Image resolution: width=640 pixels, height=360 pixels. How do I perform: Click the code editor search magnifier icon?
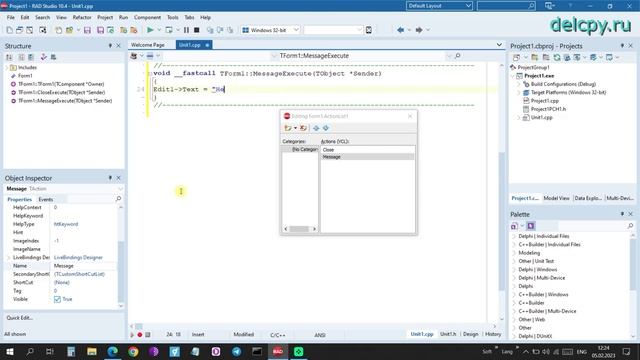point(457,56)
